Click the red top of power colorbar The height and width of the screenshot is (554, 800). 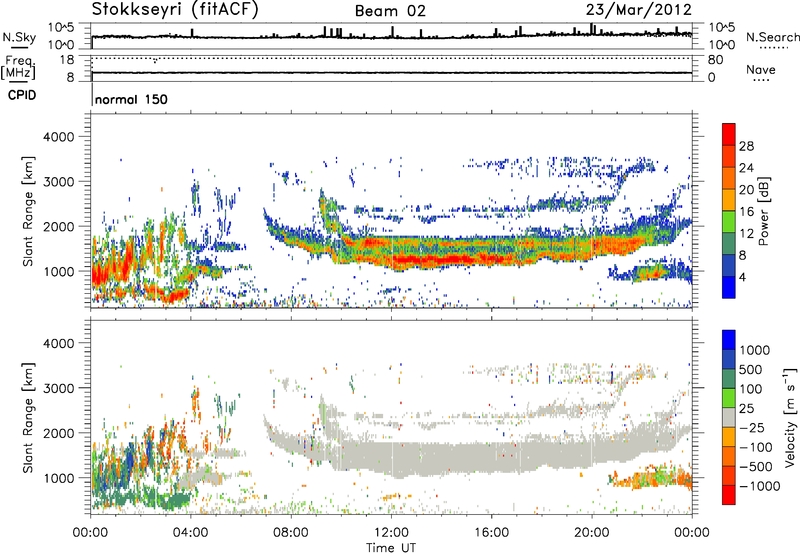point(729,134)
